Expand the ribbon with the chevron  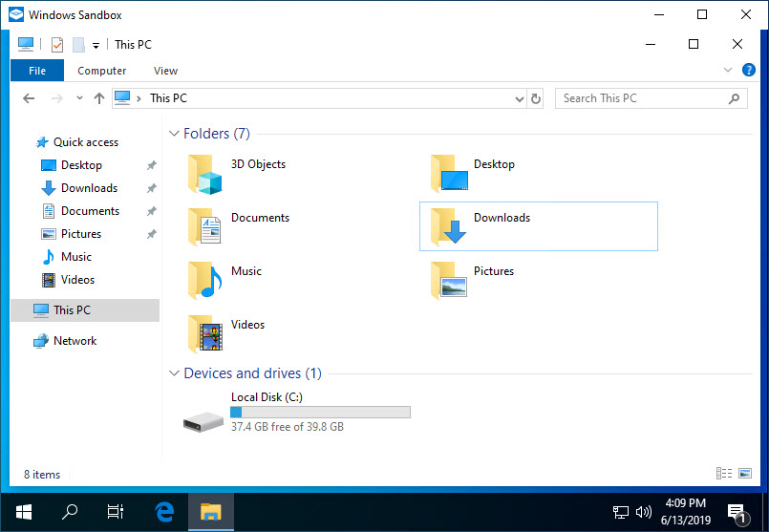coord(728,70)
